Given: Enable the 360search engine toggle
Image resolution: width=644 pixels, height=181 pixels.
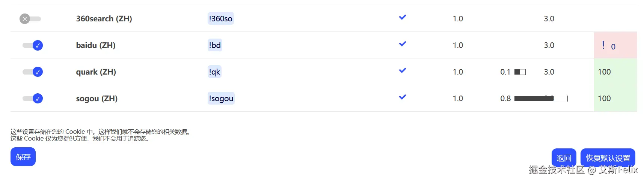Looking at the screenshot, I should pyautogui.click(x=30, y=19).
